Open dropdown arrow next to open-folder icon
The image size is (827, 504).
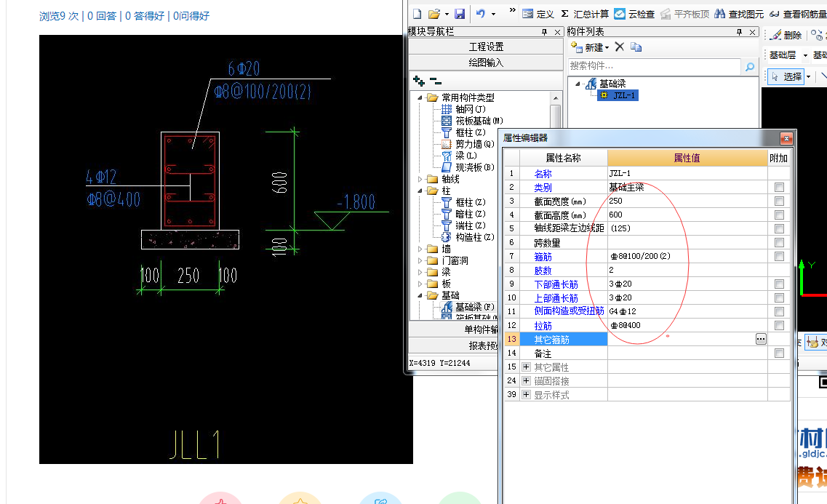click(x=447, y=15)
